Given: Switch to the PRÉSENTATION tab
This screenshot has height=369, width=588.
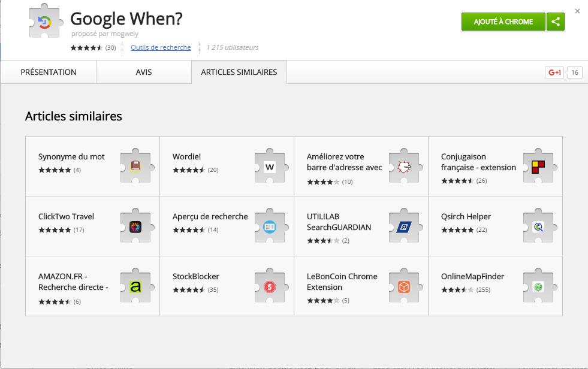Looking at the screenshot, I should (49, 72).
